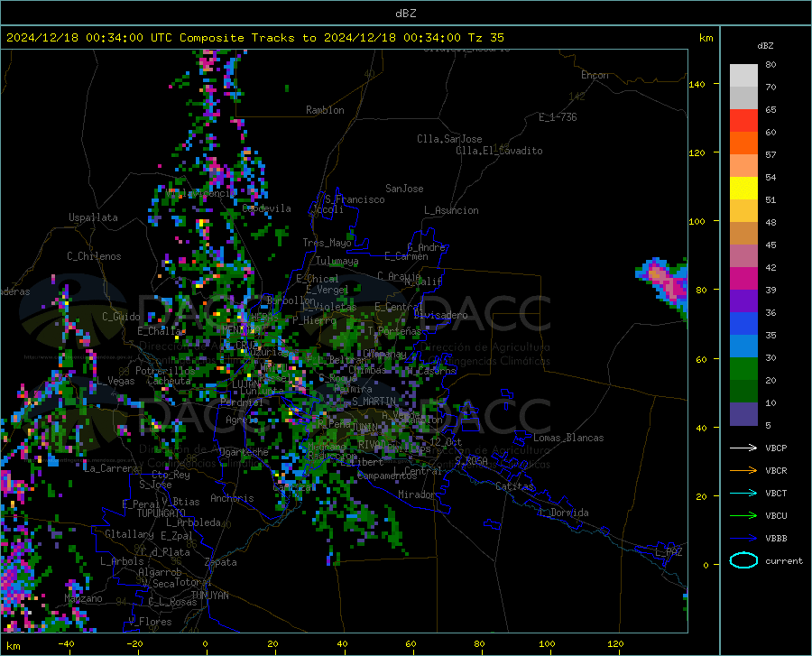Click the VBBB legend label
The width and height of the screenshot is (812, 656).
tap(776, 538)
